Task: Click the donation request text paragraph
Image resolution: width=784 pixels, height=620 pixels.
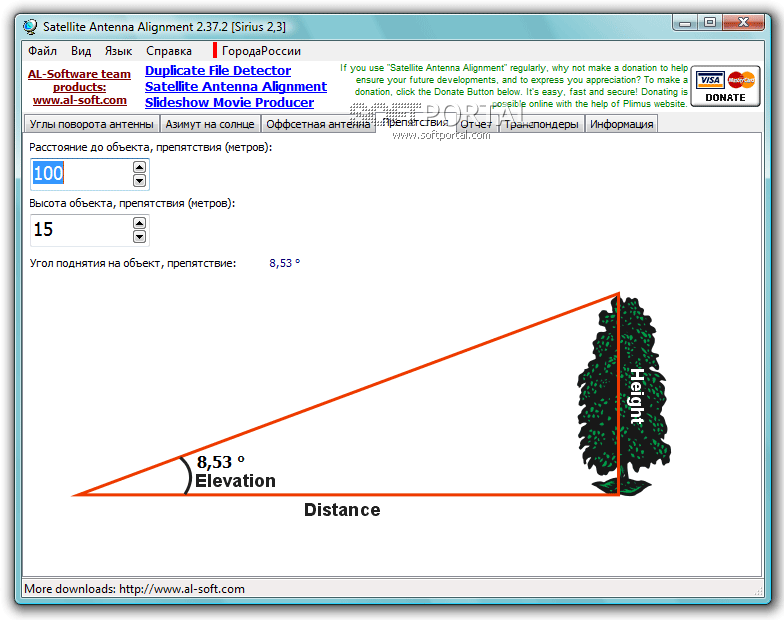Action: (x=514, y=86)
